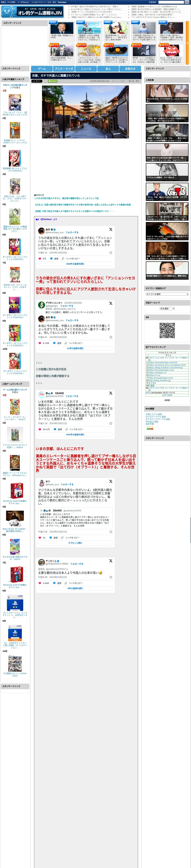Click the X ポスト share button
Viewport: 191px width, 868px height.
37,81
